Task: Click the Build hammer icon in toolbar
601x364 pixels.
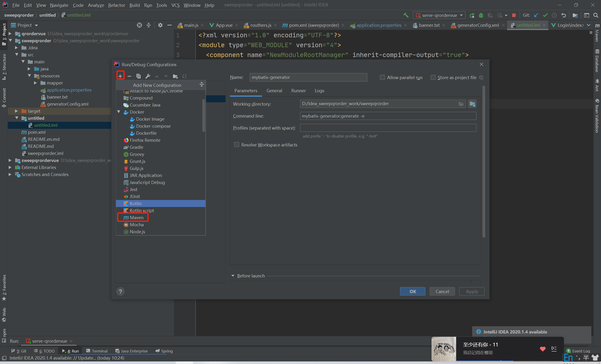Action: (x=406, y=15)
